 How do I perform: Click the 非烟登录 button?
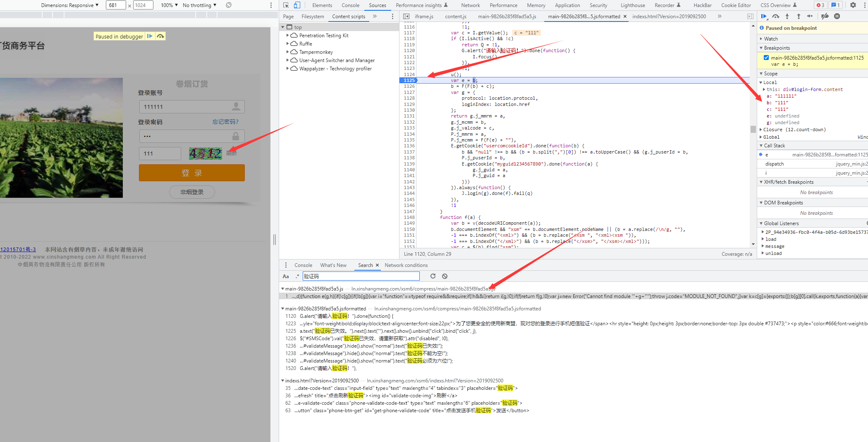pos(192,192)
